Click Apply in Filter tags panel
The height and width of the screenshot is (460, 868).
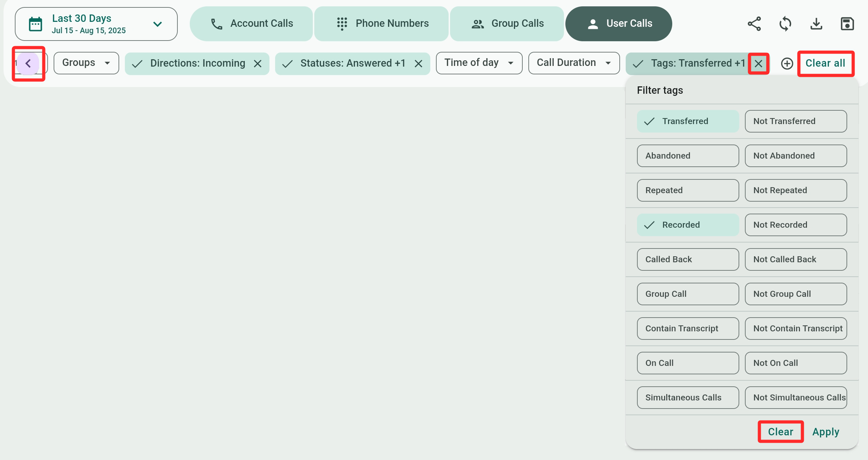(825, 432)
